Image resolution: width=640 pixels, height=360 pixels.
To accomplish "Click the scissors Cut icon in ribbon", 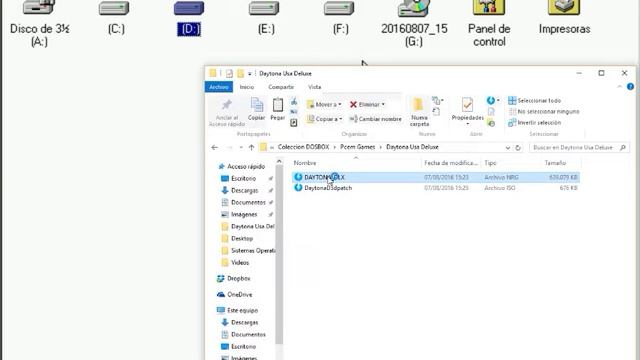I will [294, 101].
